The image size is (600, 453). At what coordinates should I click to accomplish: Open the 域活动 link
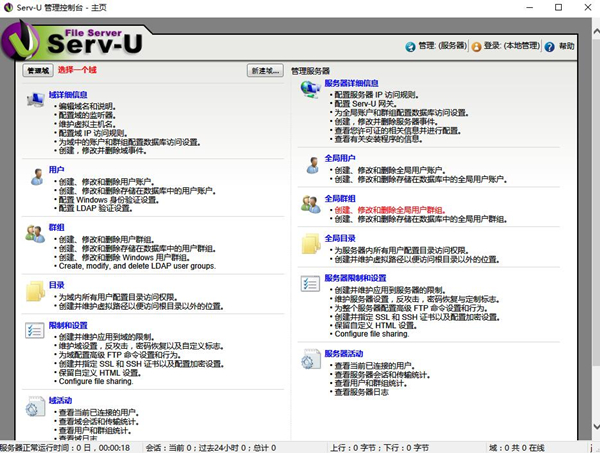point(60,400)
